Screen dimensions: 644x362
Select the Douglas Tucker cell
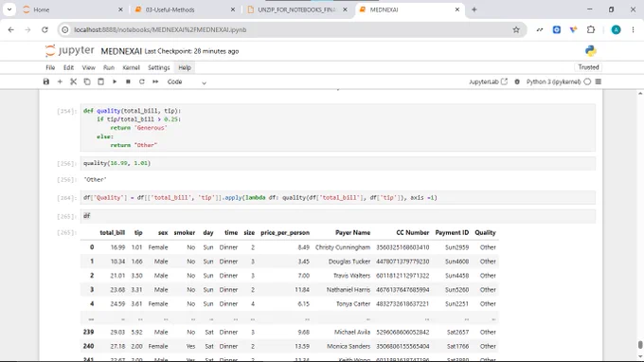(349, 262)
